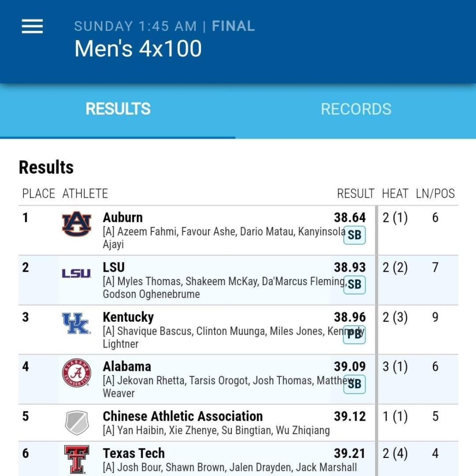Viewport: 476px width, 476px height.
Task: Click Auburn's SB badge
Action: (x=354, y=235)
